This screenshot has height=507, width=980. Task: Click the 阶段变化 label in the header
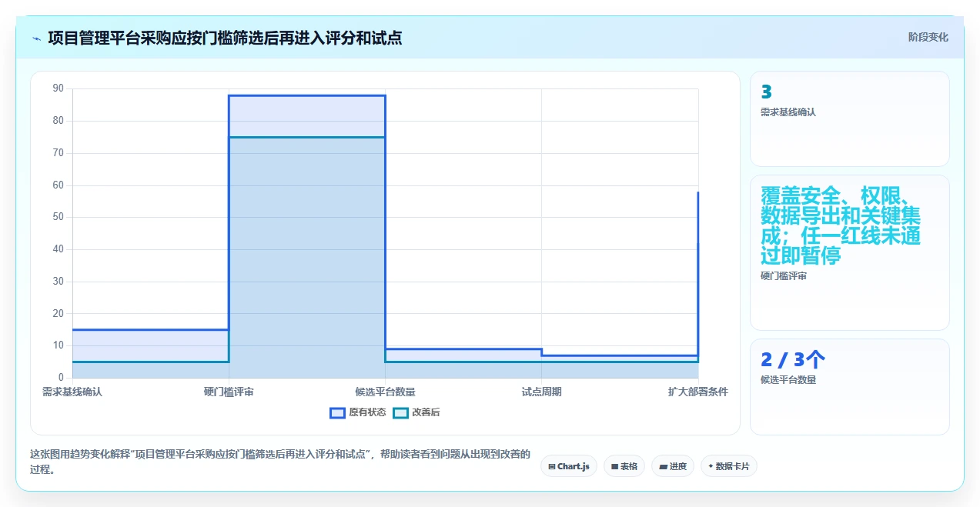(x=928, y=37)
